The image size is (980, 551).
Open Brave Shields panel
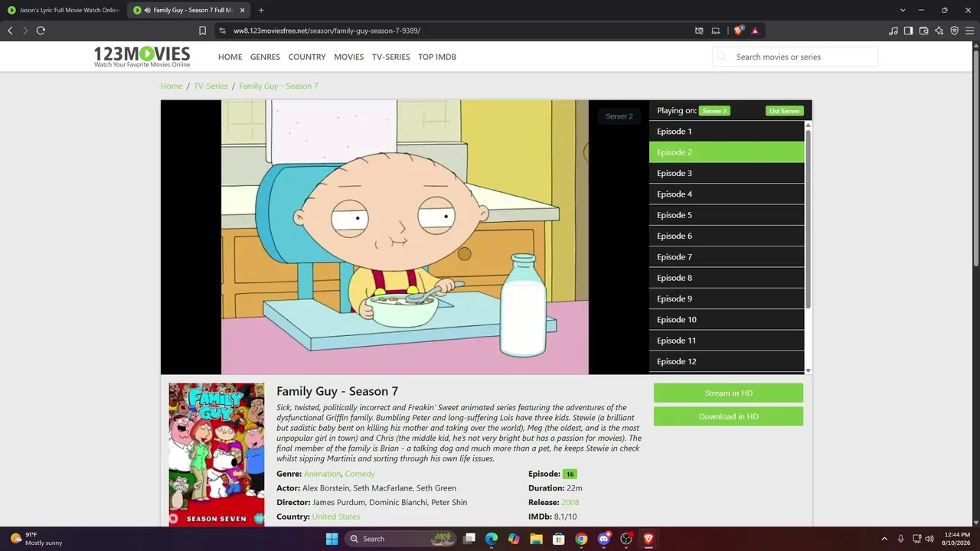coord(738,31)
